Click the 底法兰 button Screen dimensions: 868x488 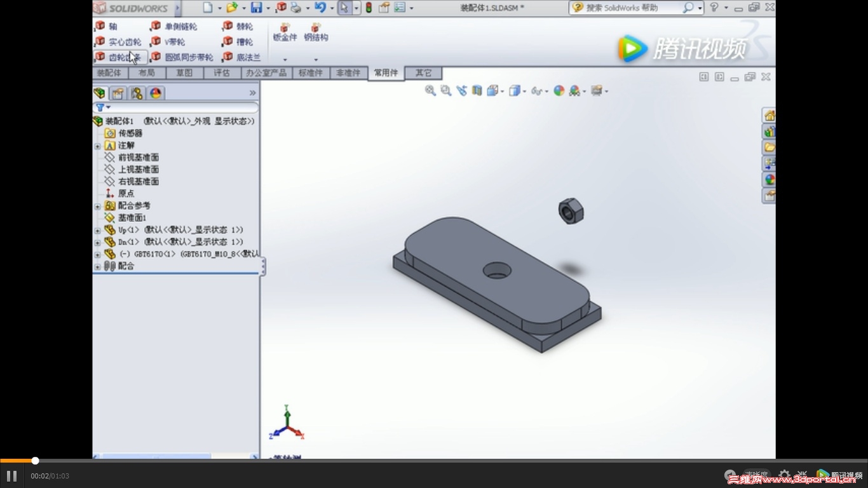click(242, 57)
